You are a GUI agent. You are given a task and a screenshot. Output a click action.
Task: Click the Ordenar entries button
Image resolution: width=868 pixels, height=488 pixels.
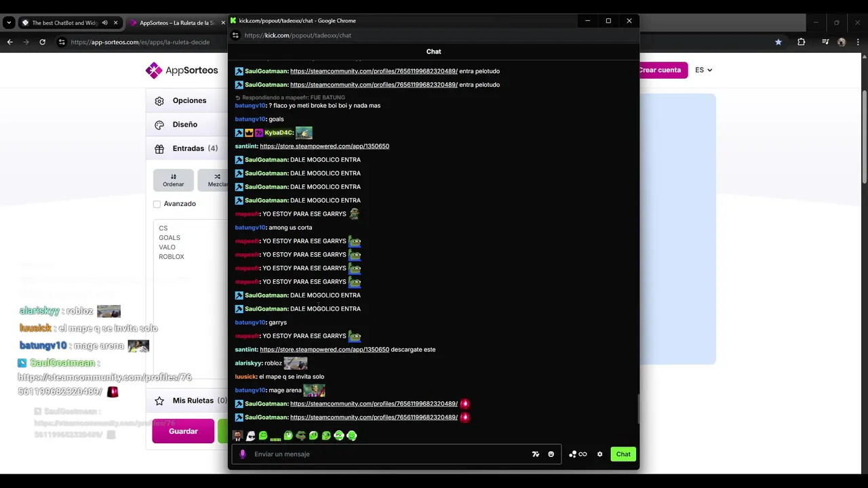(x=173, y=180)
